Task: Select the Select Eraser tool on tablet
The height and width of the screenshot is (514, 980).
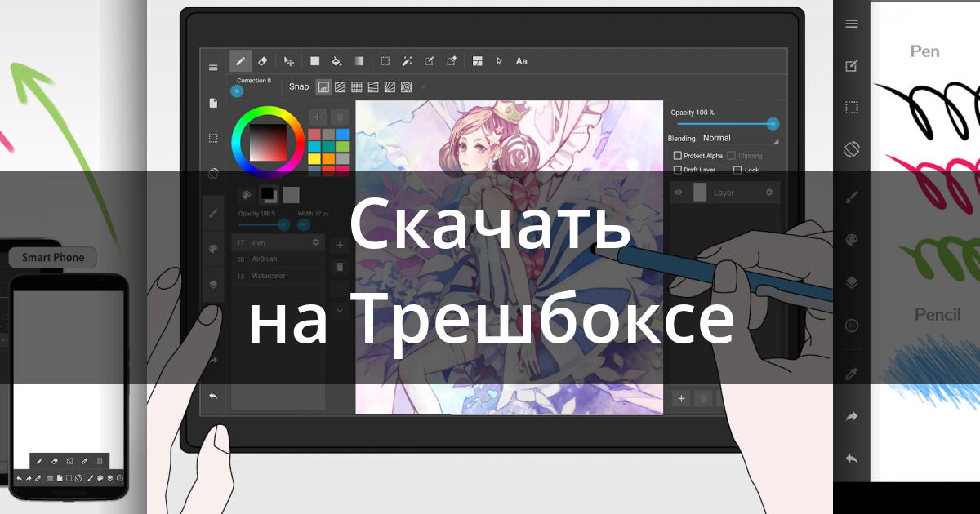Action: coord(452,60)
